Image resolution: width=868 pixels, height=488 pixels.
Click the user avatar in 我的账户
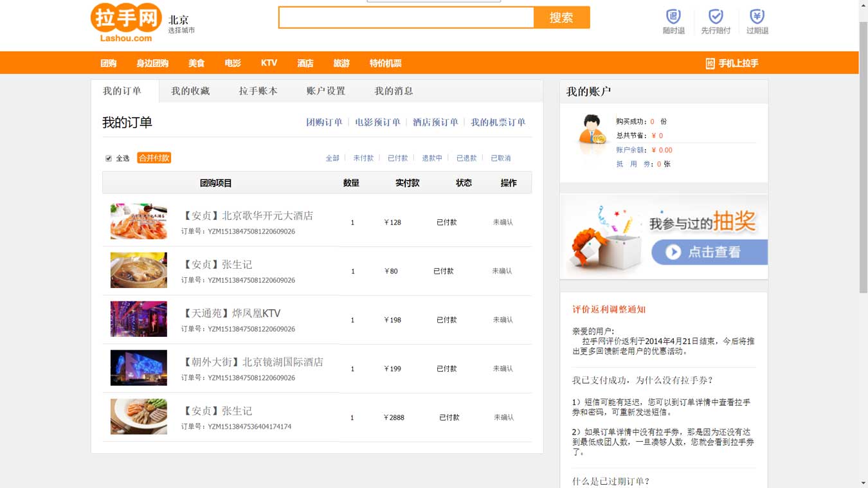592,131
